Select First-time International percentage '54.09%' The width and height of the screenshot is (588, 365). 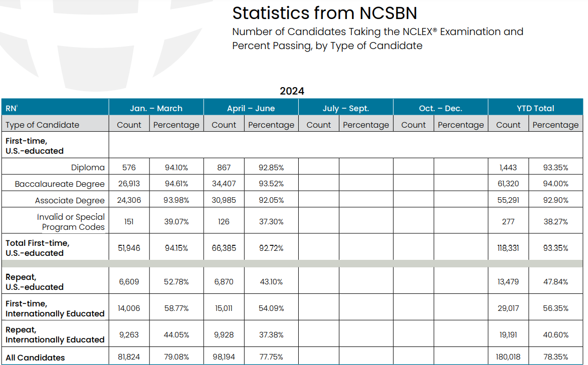click(271, 308)
